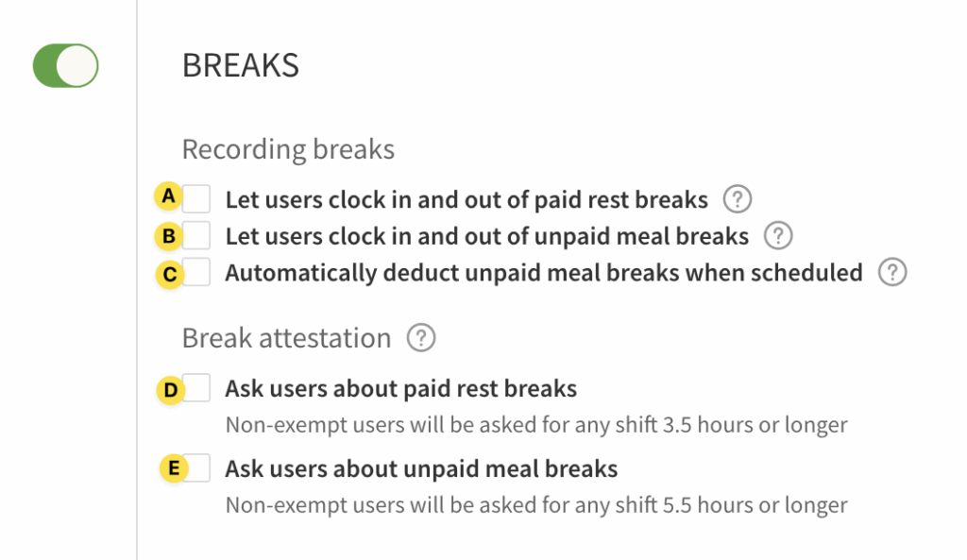967x560 pixels.
Task: Open the Break attestation help question mark
Action: tap(421, 338)
